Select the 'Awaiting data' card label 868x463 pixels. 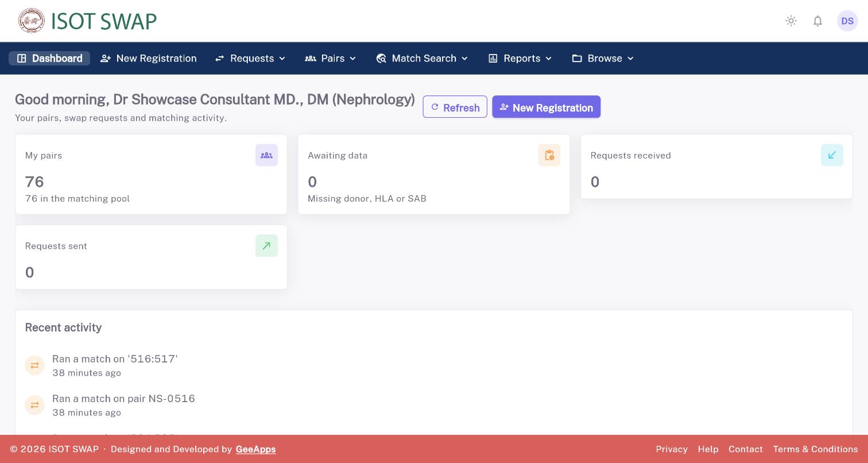338,156
